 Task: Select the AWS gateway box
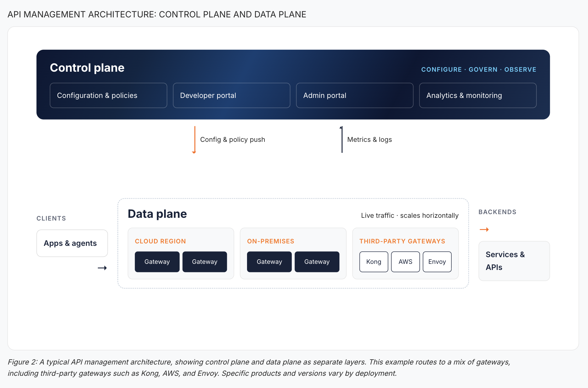point(405,262)
